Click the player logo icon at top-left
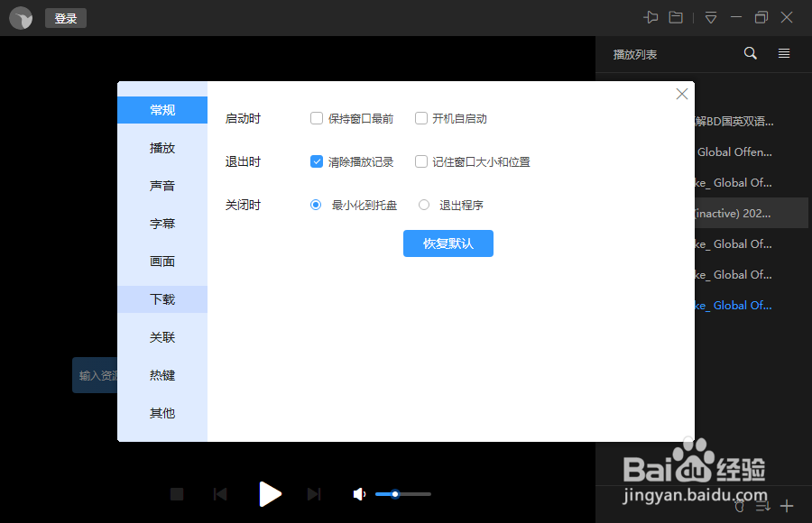The width and height of the screenshot is (812, 523). coord(21,18)
